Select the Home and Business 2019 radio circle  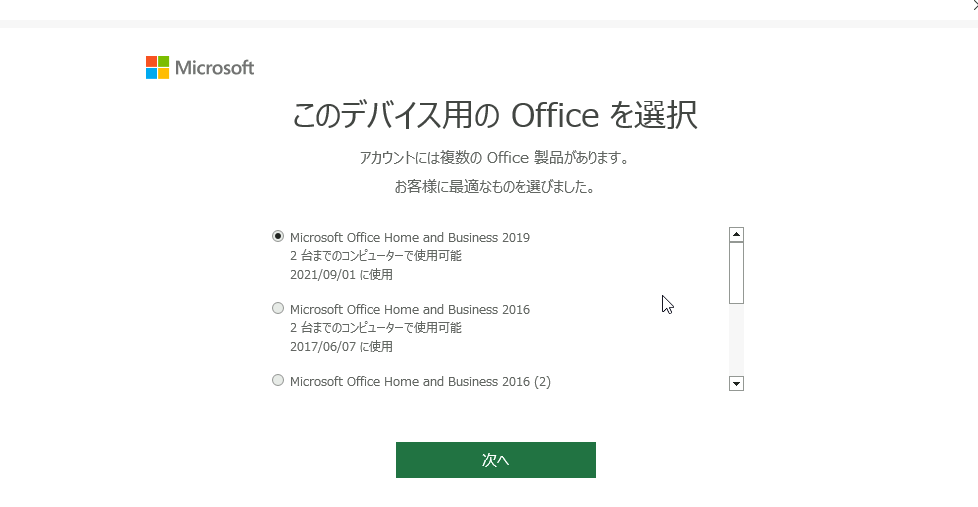tap(278, 236)
